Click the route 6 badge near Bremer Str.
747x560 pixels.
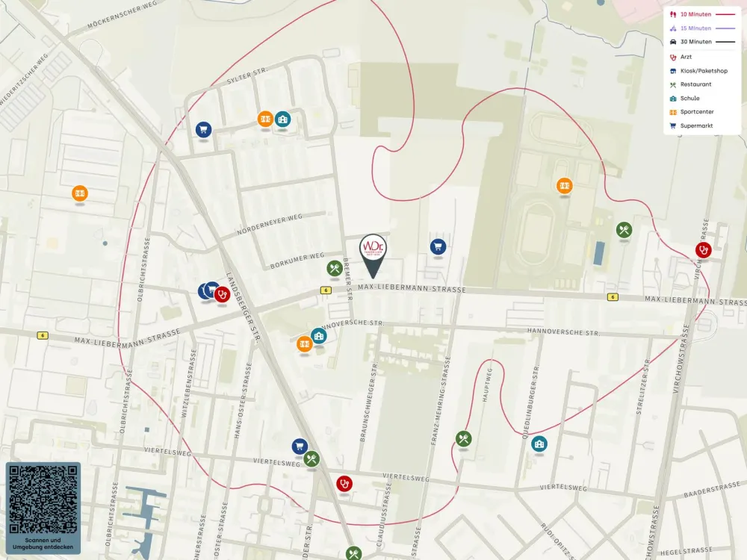(326, 290)
